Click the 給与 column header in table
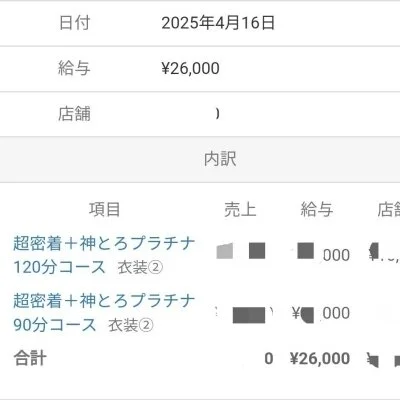 (x=317, y=210)
